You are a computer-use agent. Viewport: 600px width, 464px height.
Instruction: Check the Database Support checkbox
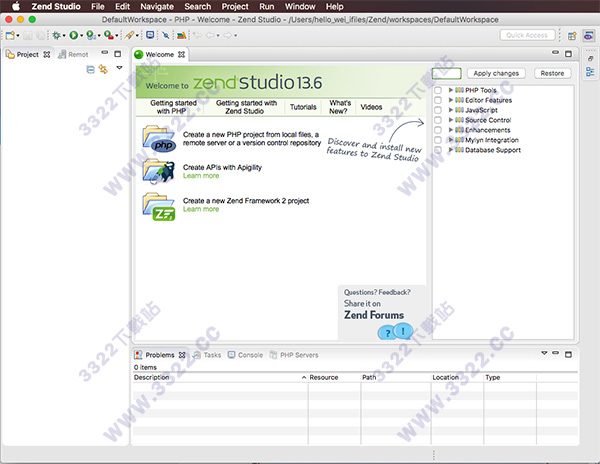[x=438, y=150]
